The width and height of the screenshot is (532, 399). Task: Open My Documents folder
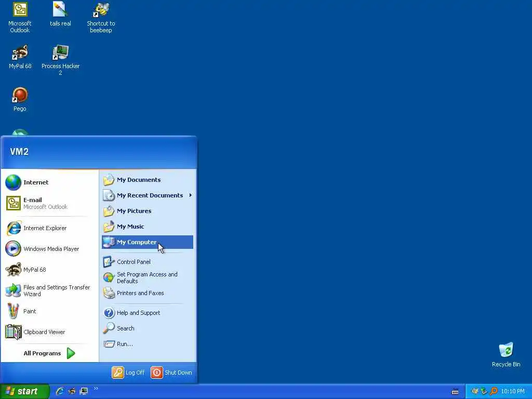[148, 180]
